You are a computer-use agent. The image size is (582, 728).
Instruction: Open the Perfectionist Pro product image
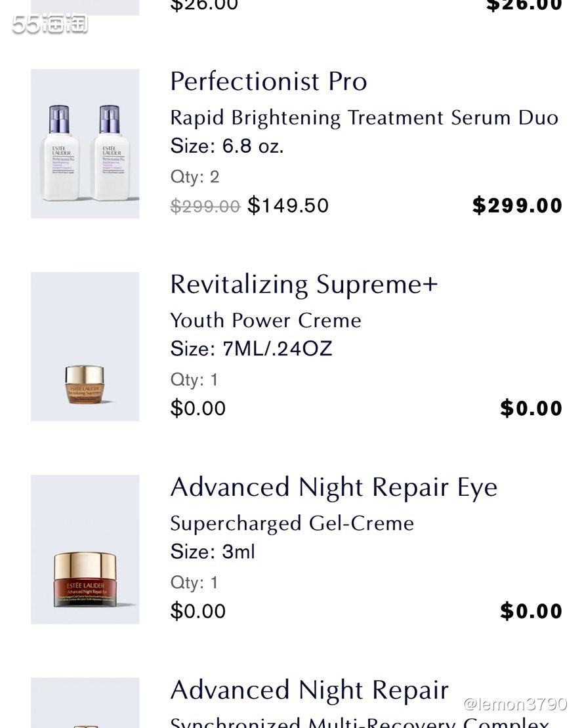(x=85, y=144)
